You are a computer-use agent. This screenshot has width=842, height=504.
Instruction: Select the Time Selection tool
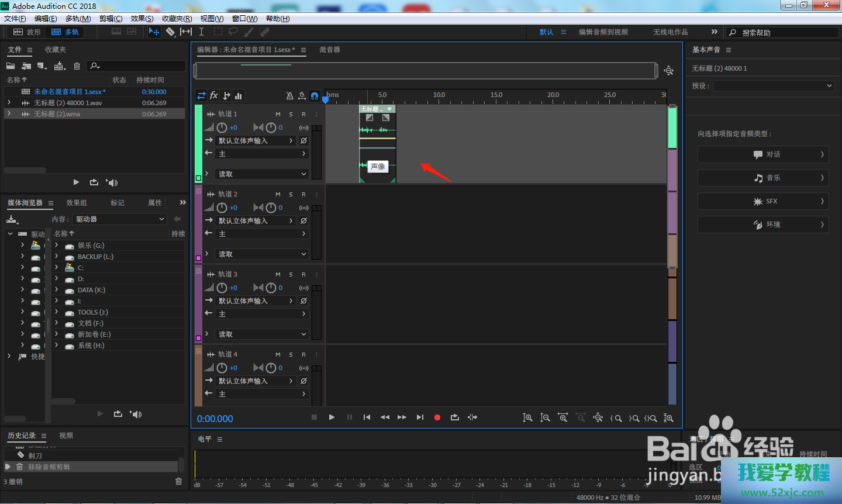201,32
